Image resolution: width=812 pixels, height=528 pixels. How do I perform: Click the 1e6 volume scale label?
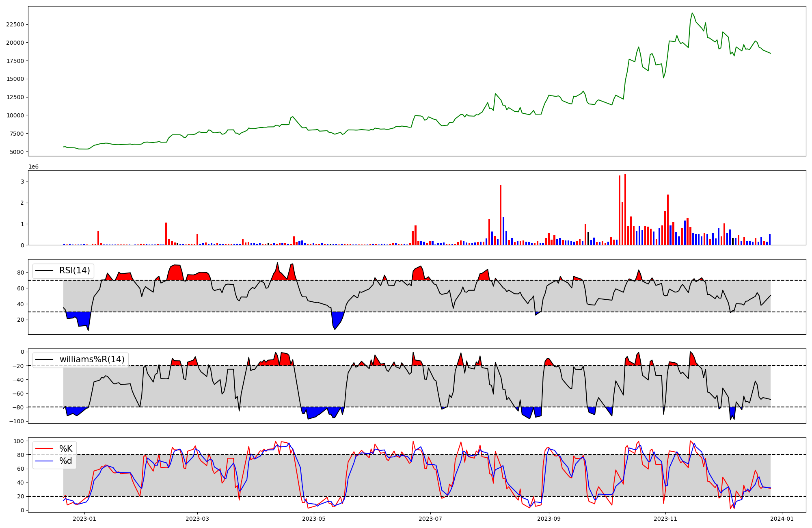33,167
